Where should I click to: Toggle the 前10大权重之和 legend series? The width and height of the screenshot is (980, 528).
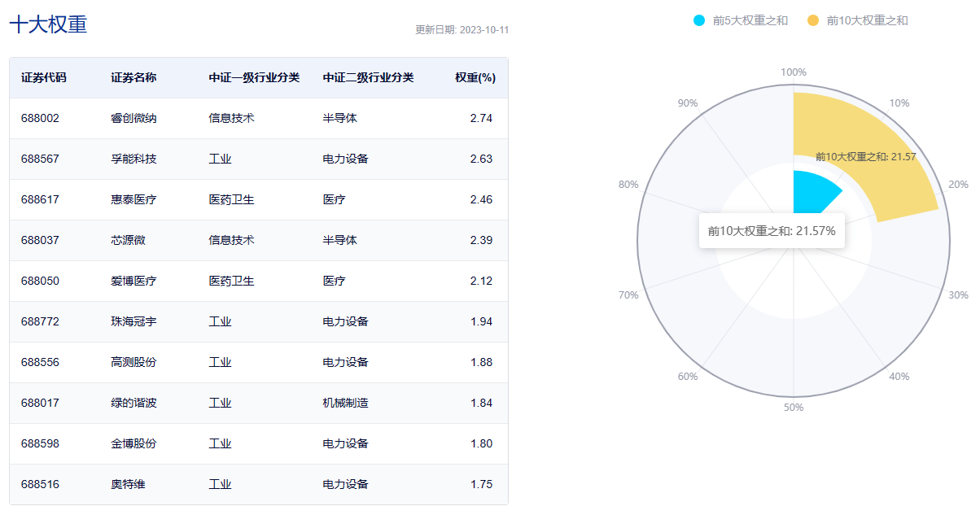857,20
